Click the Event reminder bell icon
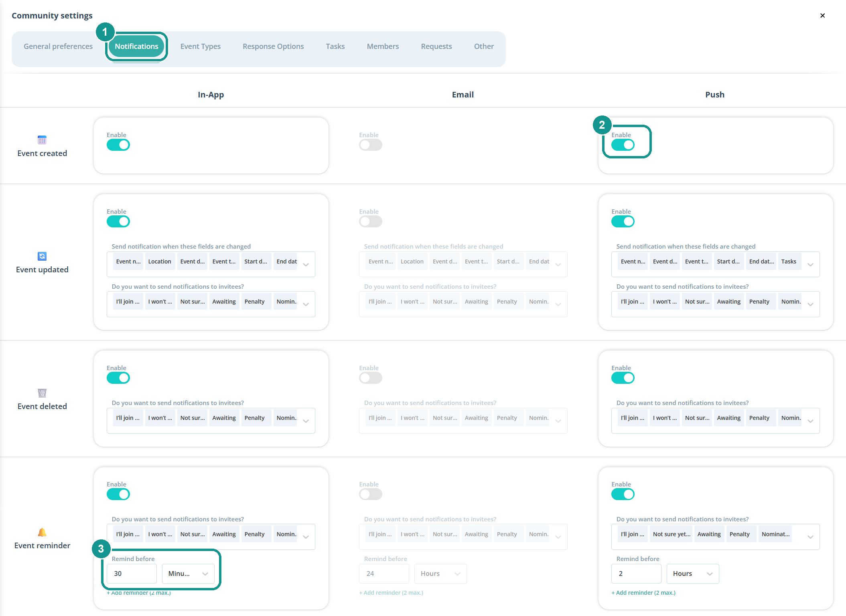The image size is (846, 616). pos(42,532)
